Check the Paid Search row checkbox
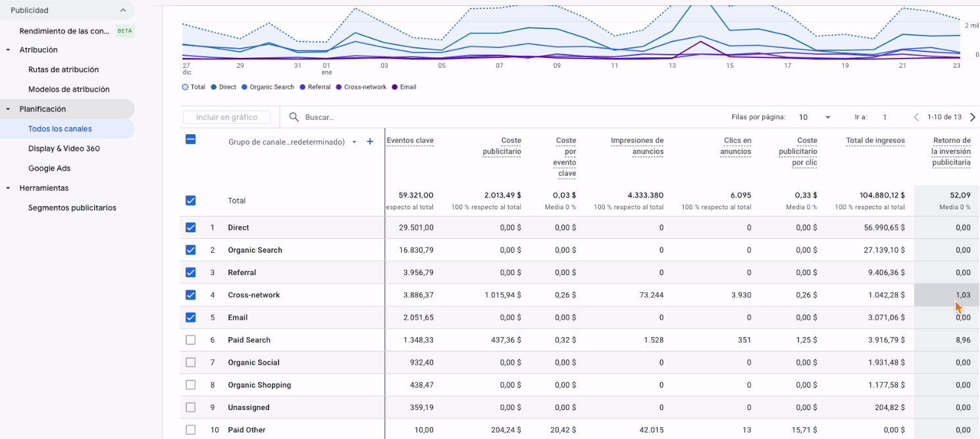The width and height of the screenshot is (980, 439). point(191,340)
